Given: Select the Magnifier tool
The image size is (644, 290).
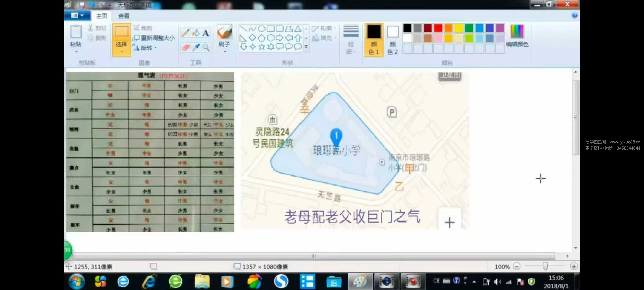Looking at the screenshot, I should 206,47.
